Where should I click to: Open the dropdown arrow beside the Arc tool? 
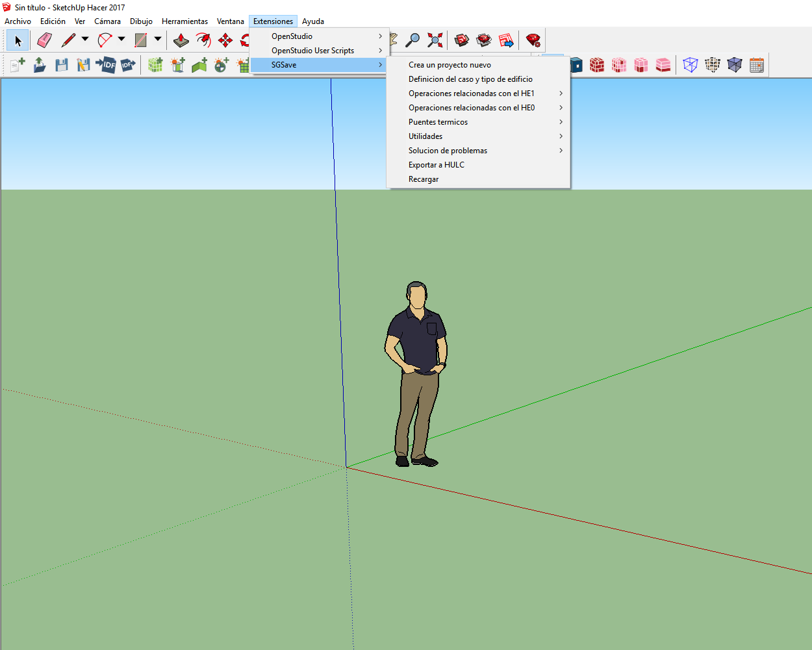121,40
